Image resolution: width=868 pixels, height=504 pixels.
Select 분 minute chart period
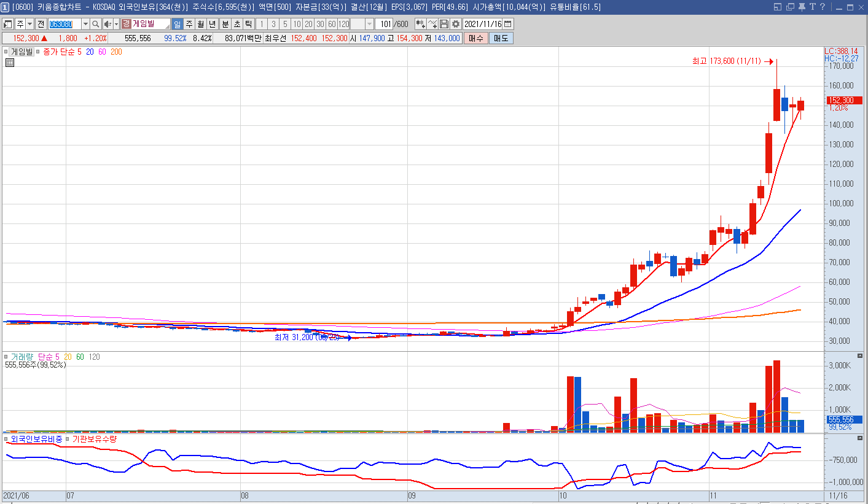tap(225, 24)
